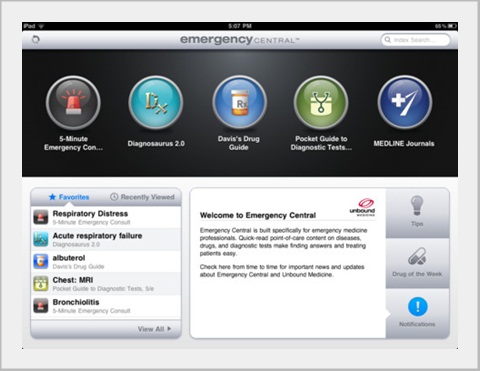Tap the refresh icon in top bar
Viewport: 480px width, 371px height.
point(36,40)
